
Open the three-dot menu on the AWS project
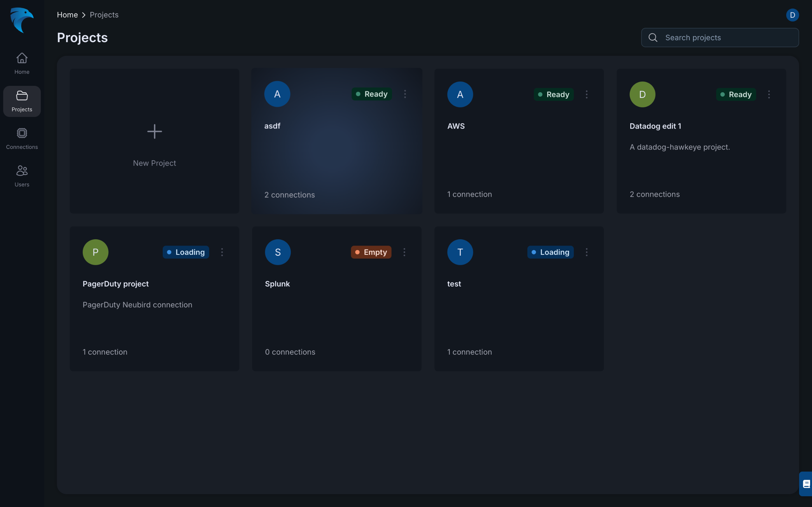click(x=586, y=94)
